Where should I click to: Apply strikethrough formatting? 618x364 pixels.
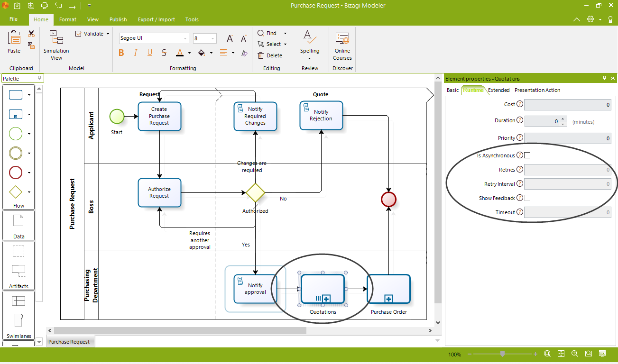pos(164,53)
